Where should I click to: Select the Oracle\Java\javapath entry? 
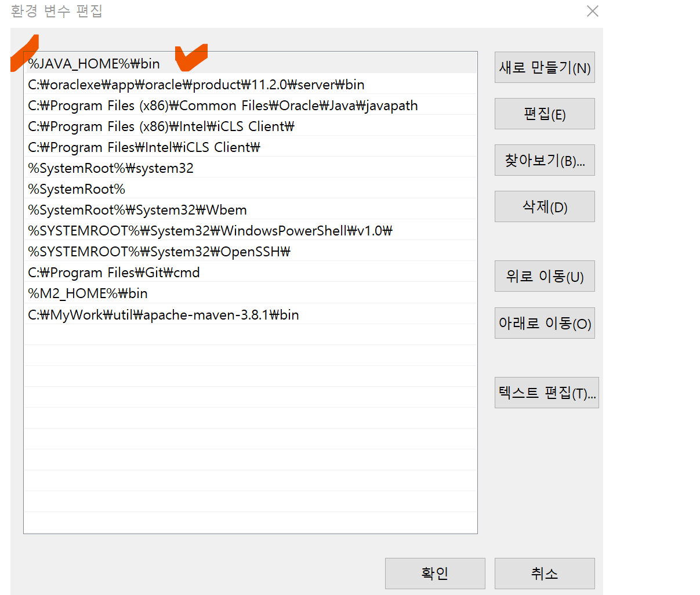[251, 105]
